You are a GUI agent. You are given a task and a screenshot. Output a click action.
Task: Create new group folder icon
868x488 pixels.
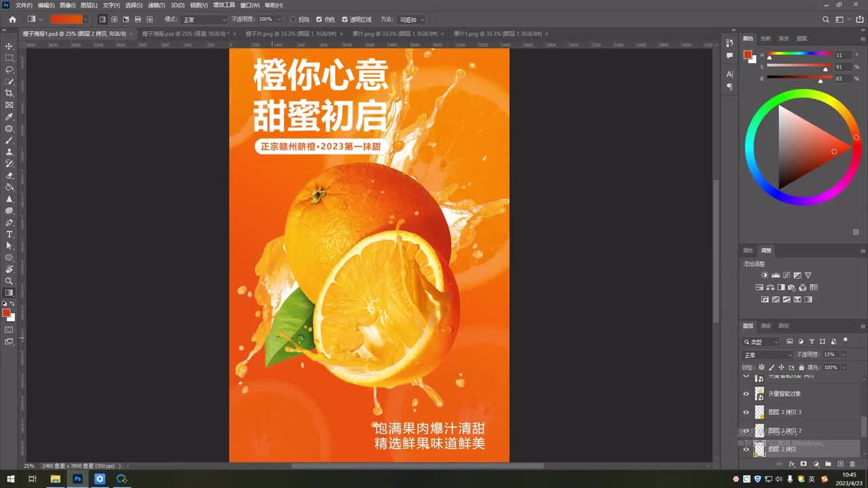pyautogui.click(x=828, y=464)
